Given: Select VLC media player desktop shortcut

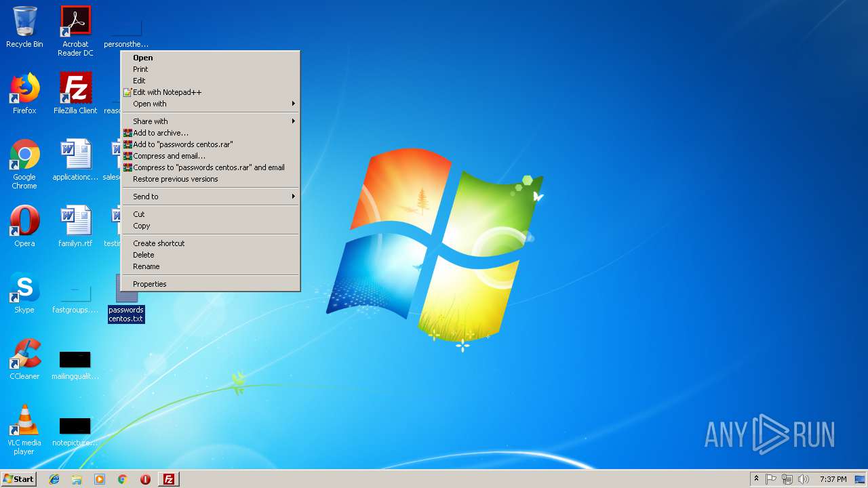Looking at the screenshot, I should (x=24, y=430).
